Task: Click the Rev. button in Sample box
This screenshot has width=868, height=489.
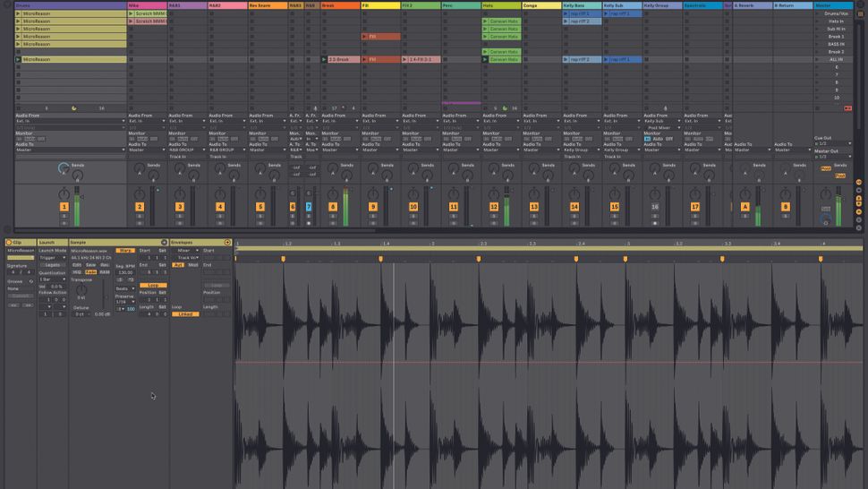Action: (105, 265)
